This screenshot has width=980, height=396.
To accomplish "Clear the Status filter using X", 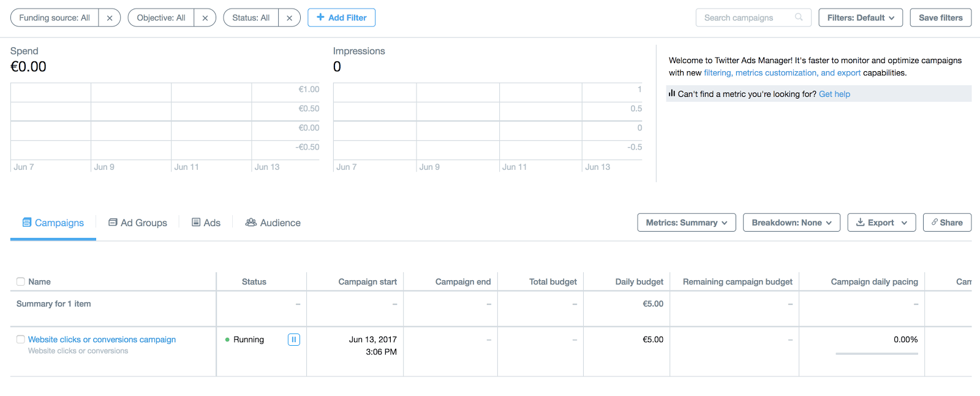I will 289,18.
